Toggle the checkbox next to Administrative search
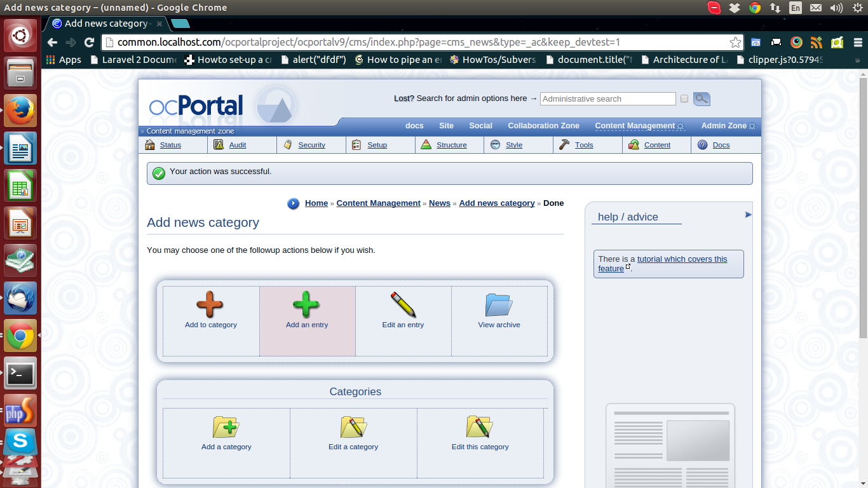The height and width of the screenshot is (488, 868). tap(684, 98)
